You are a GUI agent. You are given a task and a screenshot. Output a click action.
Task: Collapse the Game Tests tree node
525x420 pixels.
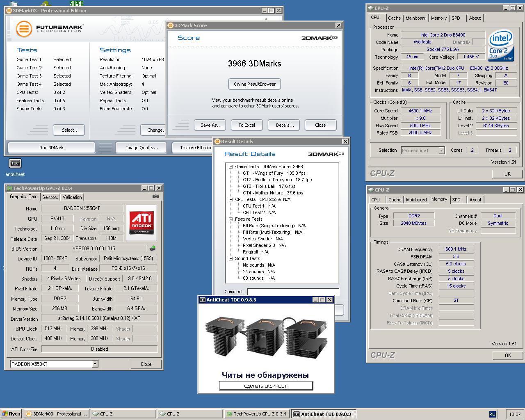(x=231, y=167)
